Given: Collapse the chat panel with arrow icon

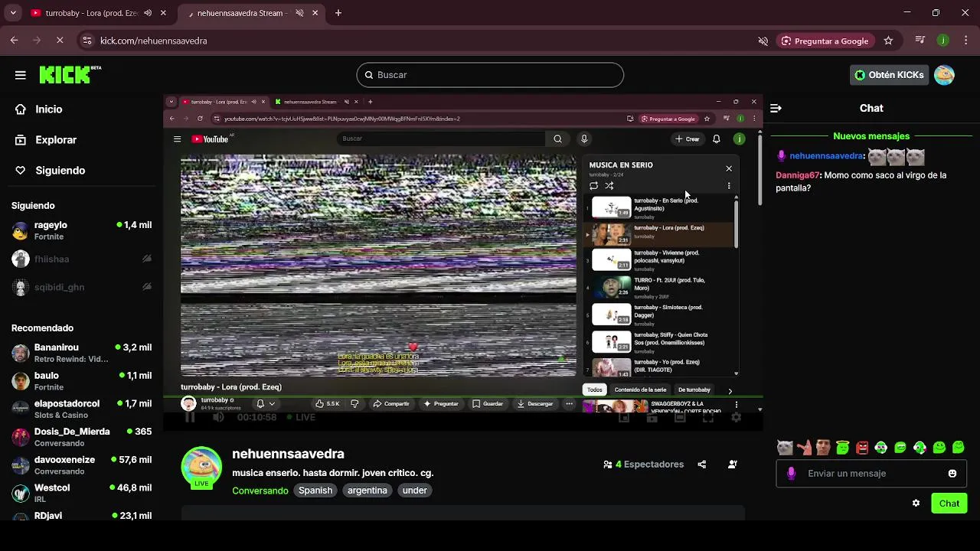Looking at the screenshot, I should pos(776,109).
